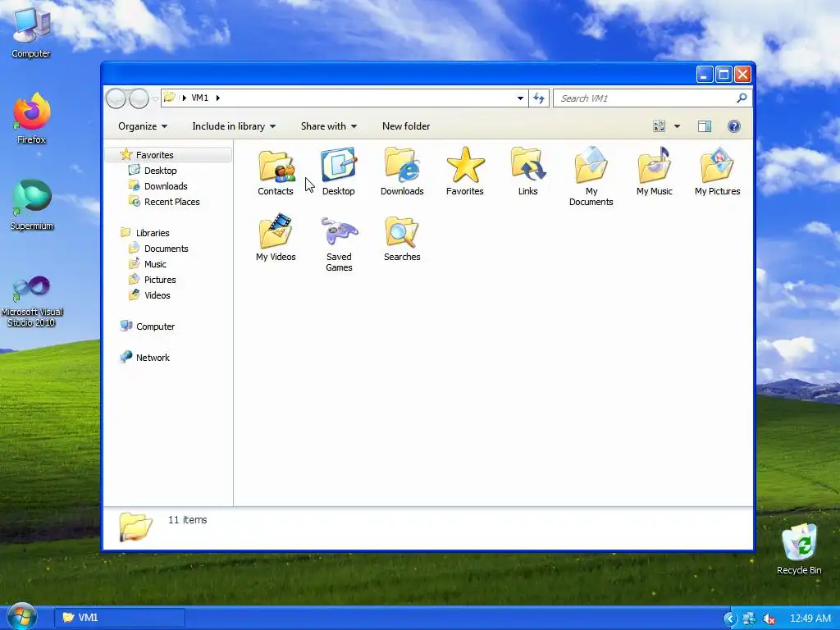Minimize the VM1 explorer window
The height and width of the screenshot is (630, 840).
click(x=705, y=75)
